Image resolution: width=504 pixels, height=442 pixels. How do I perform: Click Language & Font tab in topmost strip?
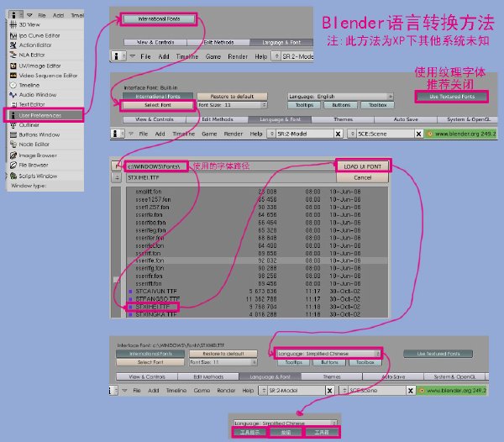pyautogui.click(x=281, y=42)
